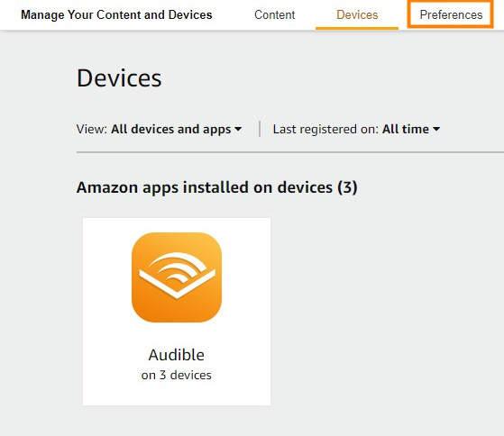This screenshot has width=504, height=436.
Task: Click the Devices page heading
Action: point(119,78)
